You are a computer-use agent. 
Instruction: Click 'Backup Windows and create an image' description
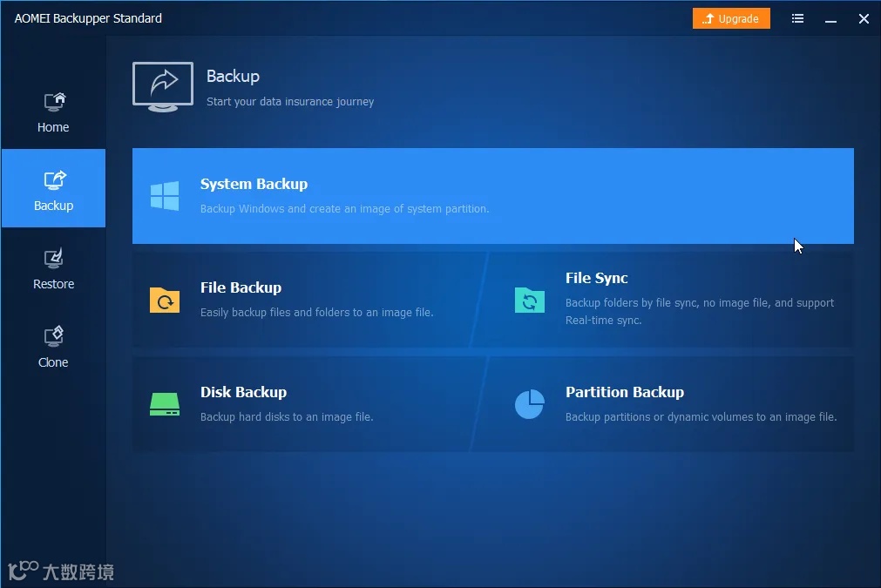[x=344, y=209]
